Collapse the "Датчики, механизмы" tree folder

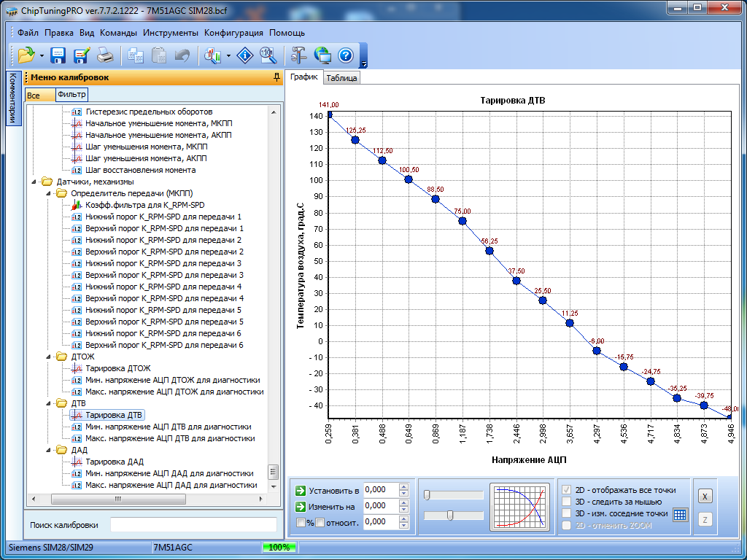point(35,182)
